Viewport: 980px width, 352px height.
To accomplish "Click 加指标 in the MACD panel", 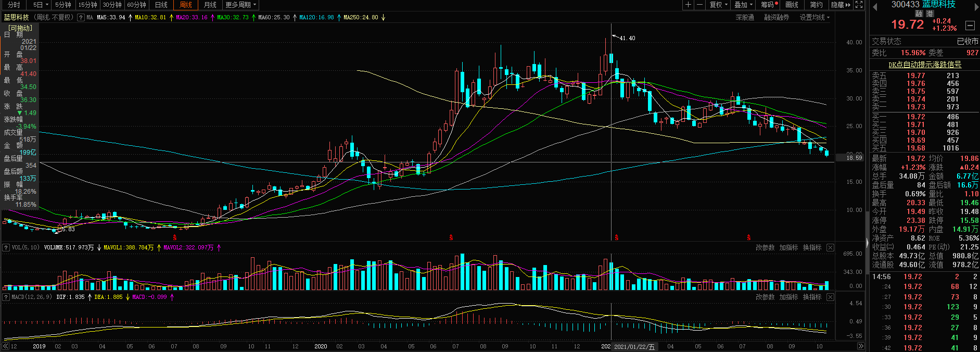I will (788, 297).
